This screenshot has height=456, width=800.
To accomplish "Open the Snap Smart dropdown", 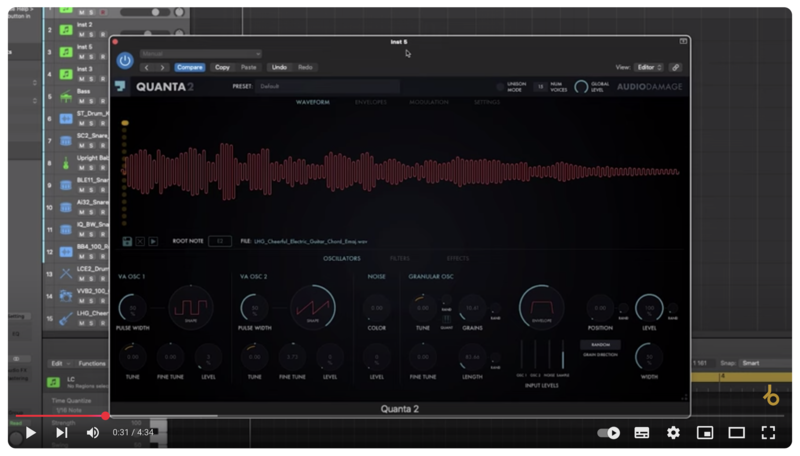I will coord(765,363).
